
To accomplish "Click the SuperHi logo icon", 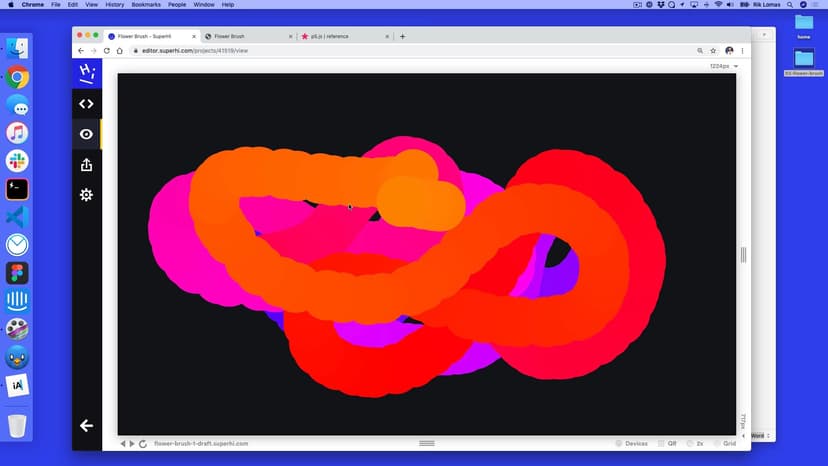I will 87,72.
